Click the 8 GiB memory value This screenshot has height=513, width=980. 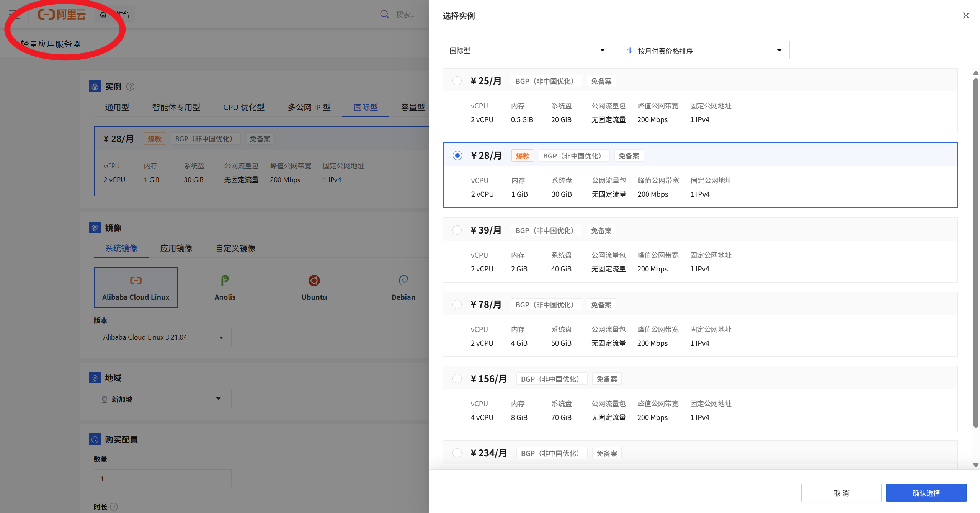point(519,417)
